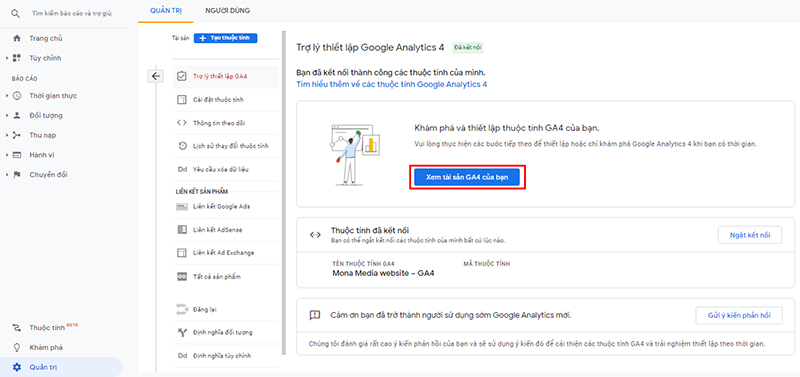Click the Liên kết Ad Exchange icon
Viewport: 800px width, 377px height.
tap(182, 253)
